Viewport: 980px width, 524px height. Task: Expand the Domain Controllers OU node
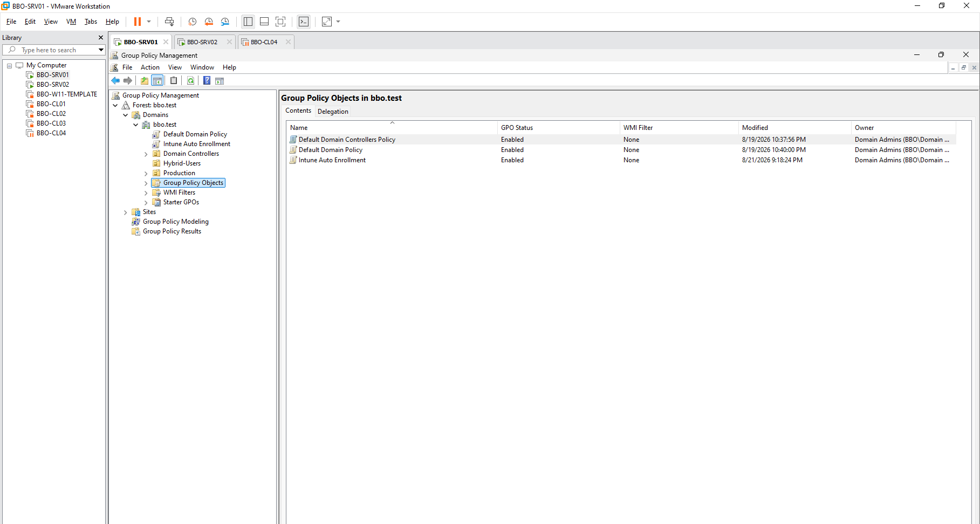pyautogui.click(x=146, y=154)
